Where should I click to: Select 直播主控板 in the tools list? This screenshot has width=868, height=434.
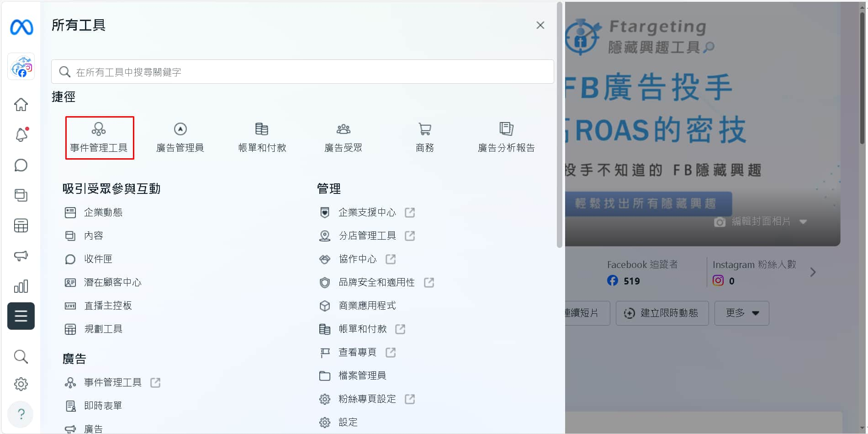point(99,306)
